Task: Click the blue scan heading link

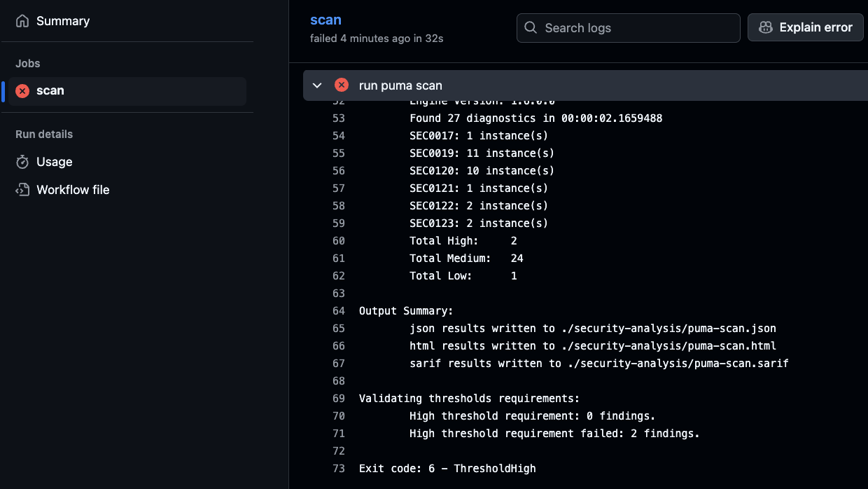Action: (325, 20)
